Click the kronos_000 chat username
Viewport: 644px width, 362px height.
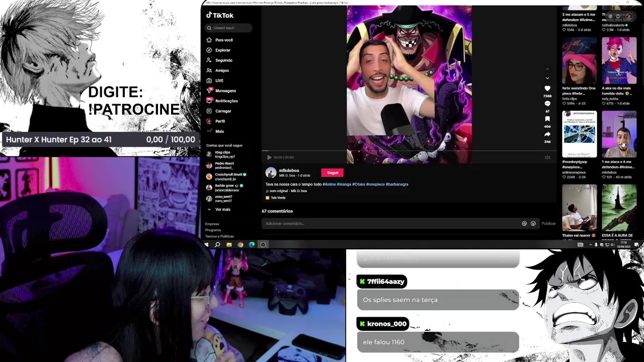[x=387, y=324]
